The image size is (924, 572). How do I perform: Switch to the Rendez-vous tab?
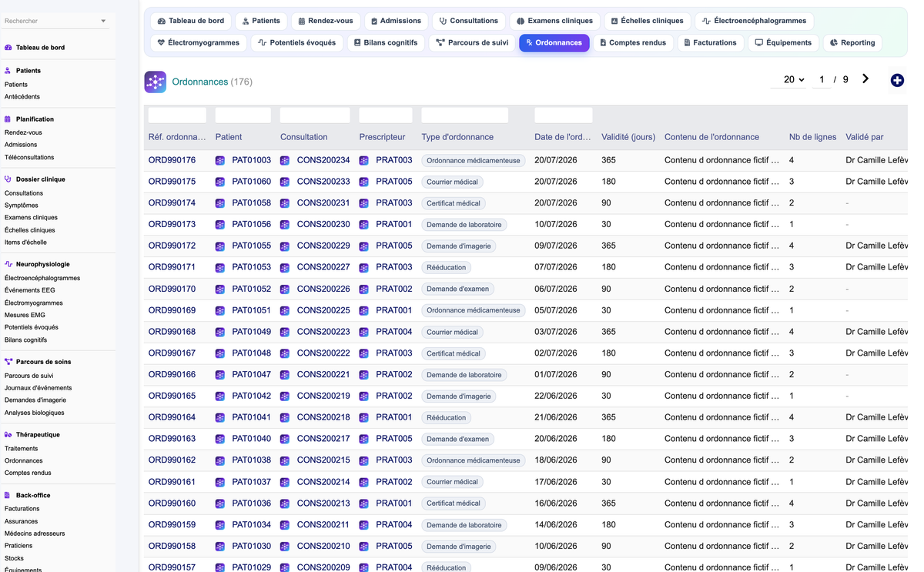325,21
